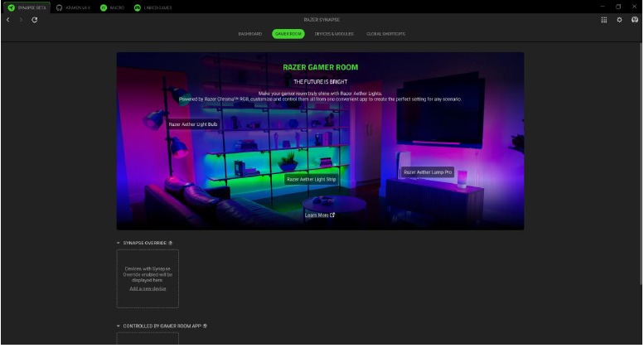The width and height of the screenshot is (644, 348).
Task: Go forward with the right arrow
Action: [x=21, y=20]
